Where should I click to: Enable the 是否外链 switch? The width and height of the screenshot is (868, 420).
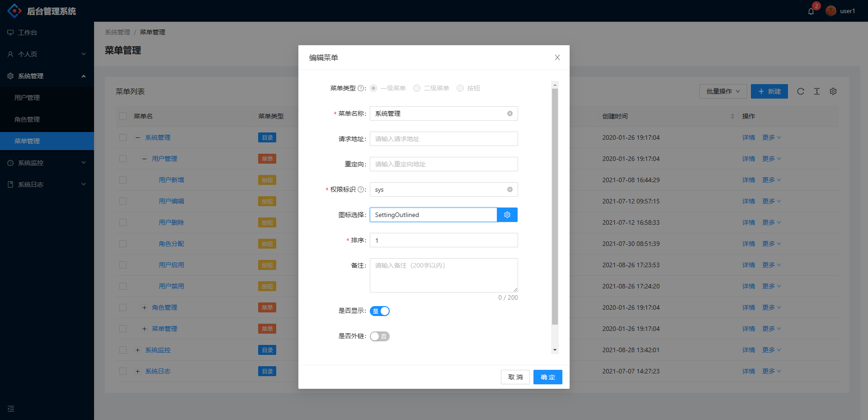click(380, 336)
